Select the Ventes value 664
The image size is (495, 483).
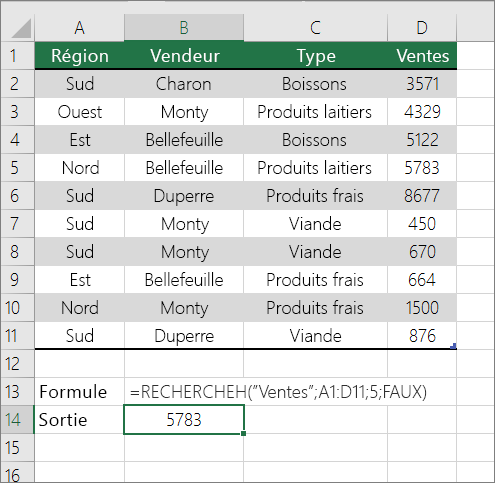pyautogui.click(x=422, y=280)
